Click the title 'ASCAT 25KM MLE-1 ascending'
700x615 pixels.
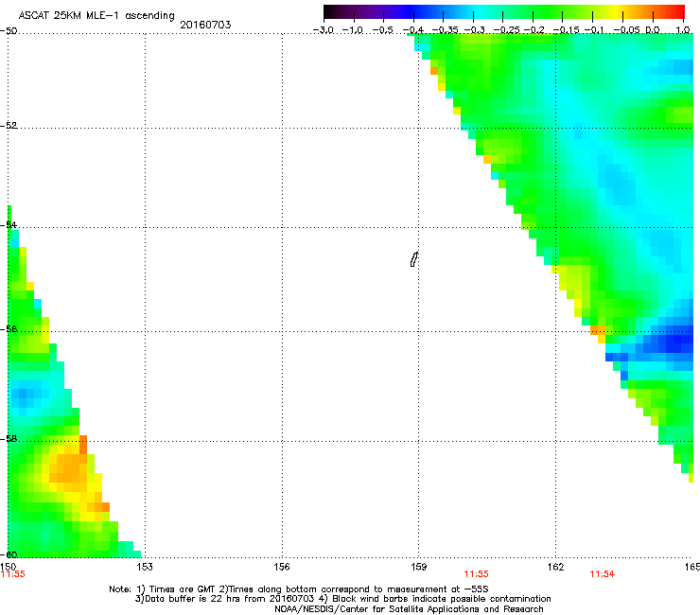pyautogui.click(x=96, y=15)
